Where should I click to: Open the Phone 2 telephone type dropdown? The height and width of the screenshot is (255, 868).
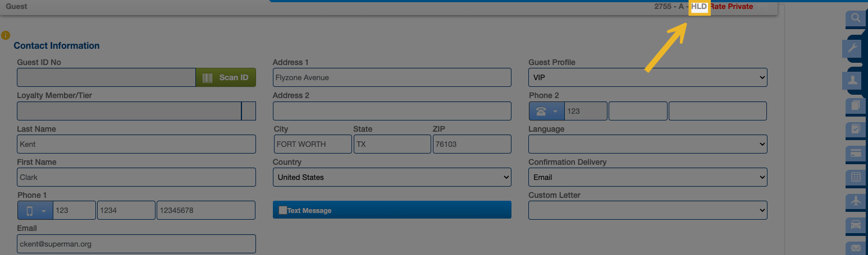[546, 111]
